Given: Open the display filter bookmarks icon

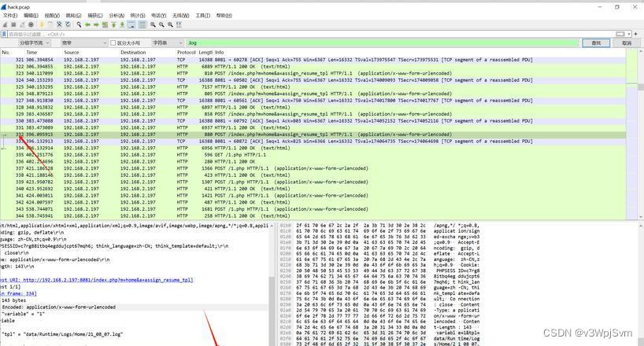Looking at the screenshot, I should click(4, 34).
